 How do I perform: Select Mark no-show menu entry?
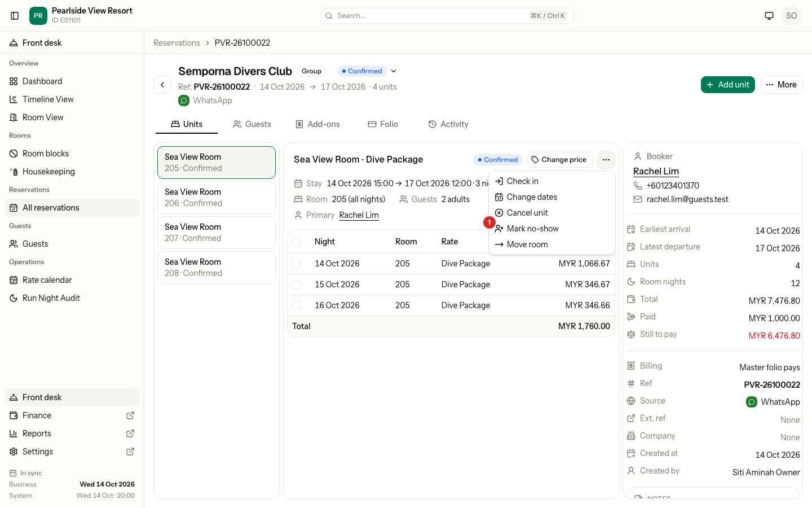click(x=552, y=229)
